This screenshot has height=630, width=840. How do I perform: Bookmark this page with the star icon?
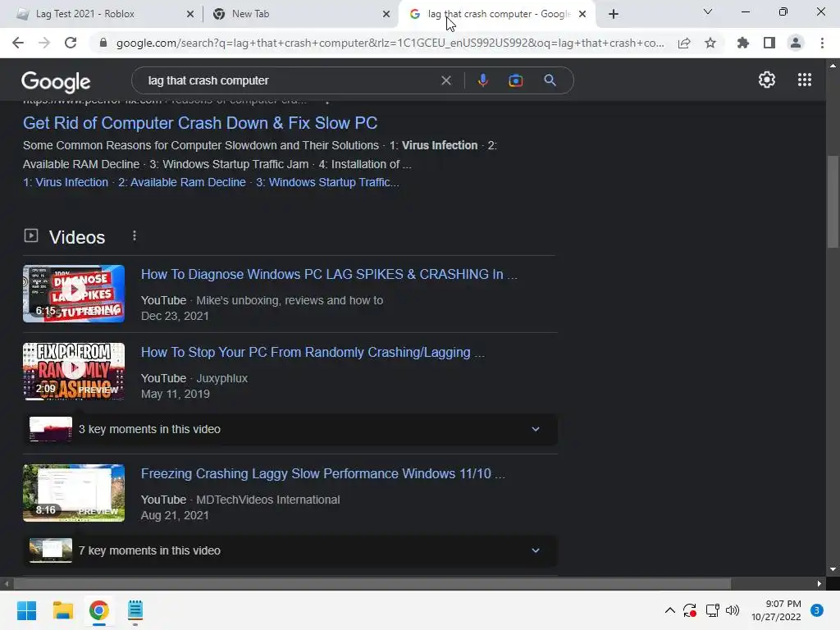(710, 43)
